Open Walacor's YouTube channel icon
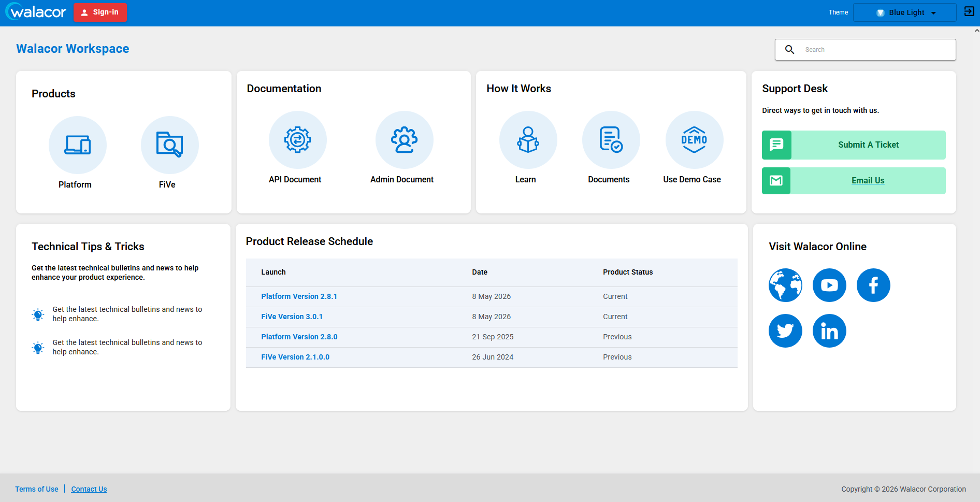 click(x=830, y=285)
